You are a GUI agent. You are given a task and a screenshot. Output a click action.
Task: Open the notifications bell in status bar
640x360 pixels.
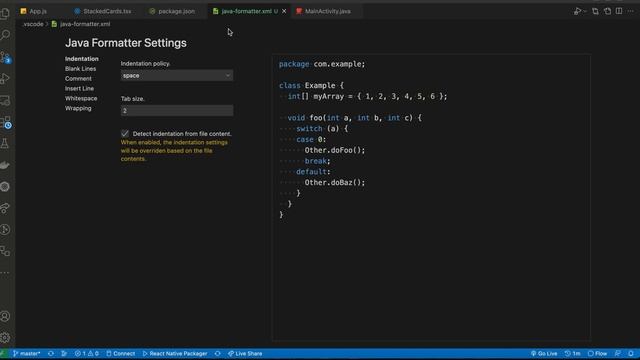(631, 353)
